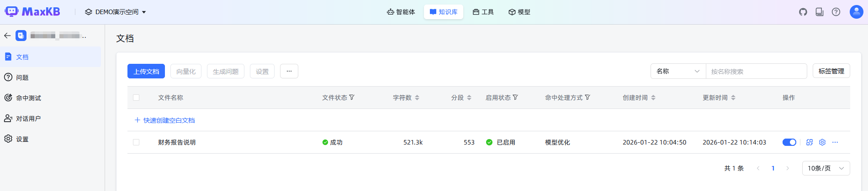868x191 pixels.
Task: Toggle the enable switch for 财务报告说明
Action: pos(789,142)
